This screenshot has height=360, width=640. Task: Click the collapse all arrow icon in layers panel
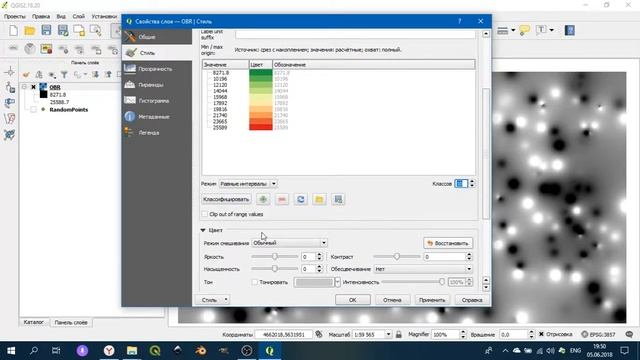coord(108,75)
